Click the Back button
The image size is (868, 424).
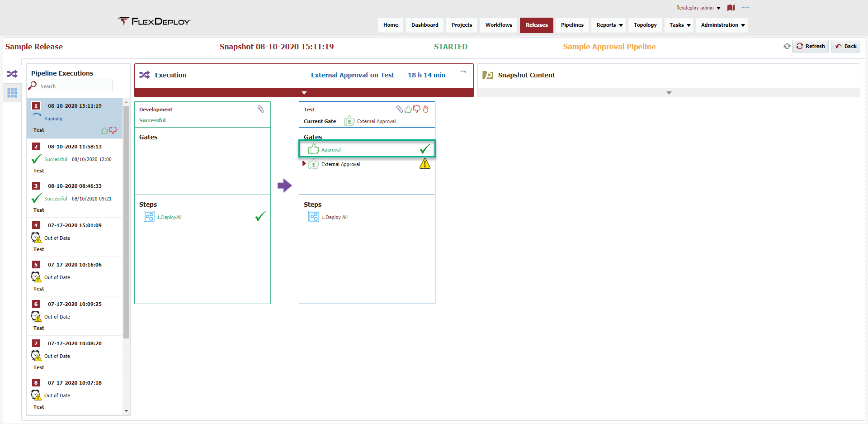point(846,46)
